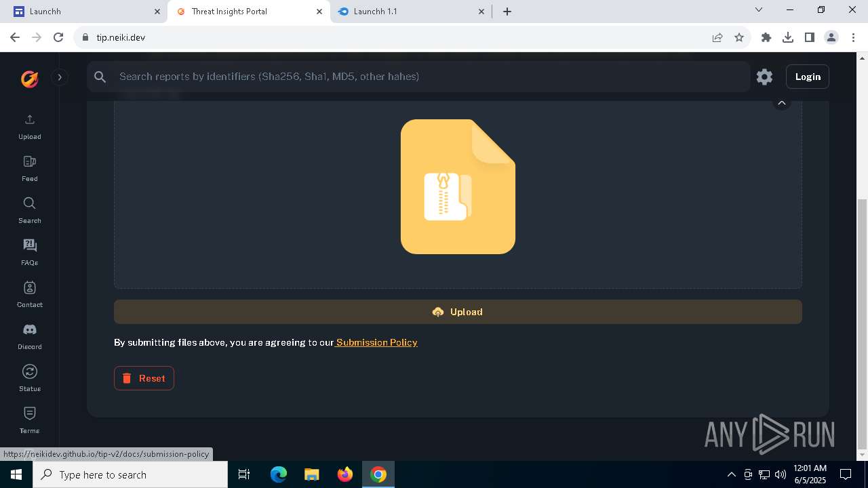Open the Terms page in sidebar
The width and height of the screenshot is (868, 488).
point(30,421)
